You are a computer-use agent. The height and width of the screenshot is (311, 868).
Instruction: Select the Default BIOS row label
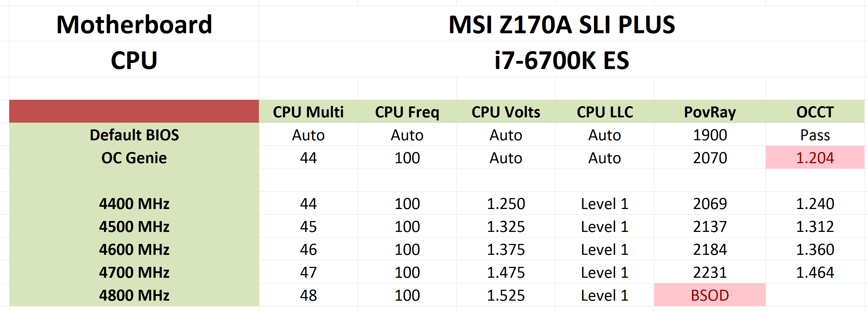pyautogui.click(x=134, y=135)
